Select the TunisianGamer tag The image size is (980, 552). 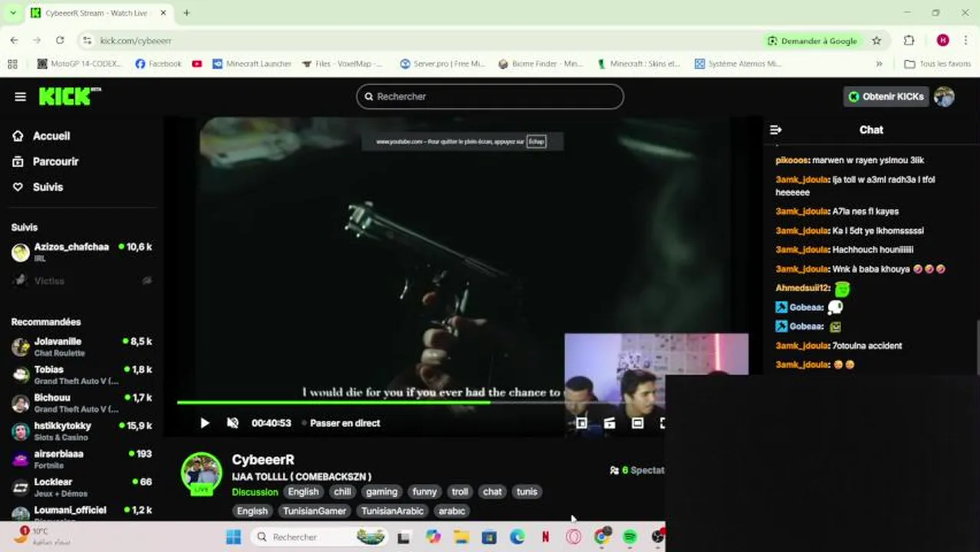pos(314,511)
